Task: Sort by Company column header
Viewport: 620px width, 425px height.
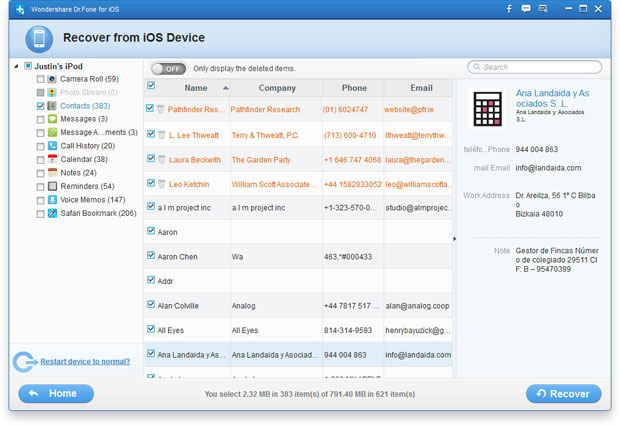Action: (x=277, y=88)
